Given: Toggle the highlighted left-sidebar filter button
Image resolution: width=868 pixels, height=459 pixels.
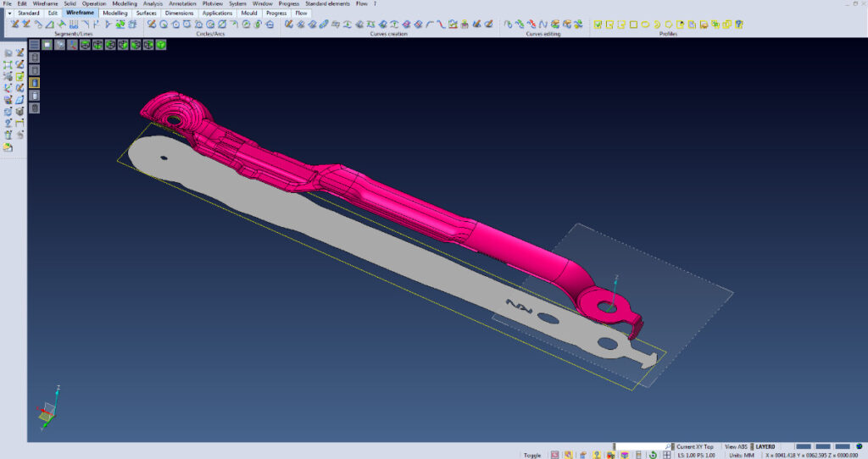Looking at the screenshot, I should point(34,83).
